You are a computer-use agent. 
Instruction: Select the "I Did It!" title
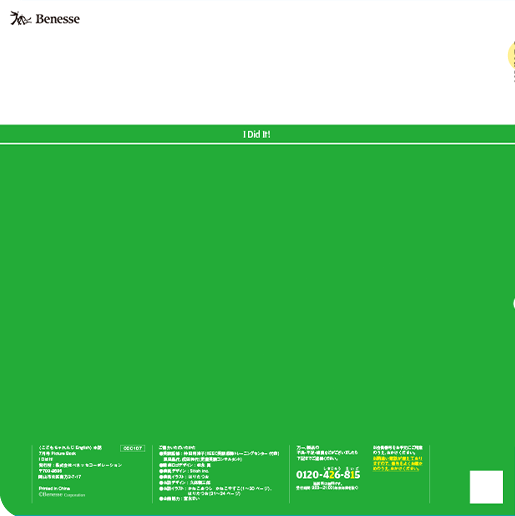pyautogui.click(x=257, y=135)
